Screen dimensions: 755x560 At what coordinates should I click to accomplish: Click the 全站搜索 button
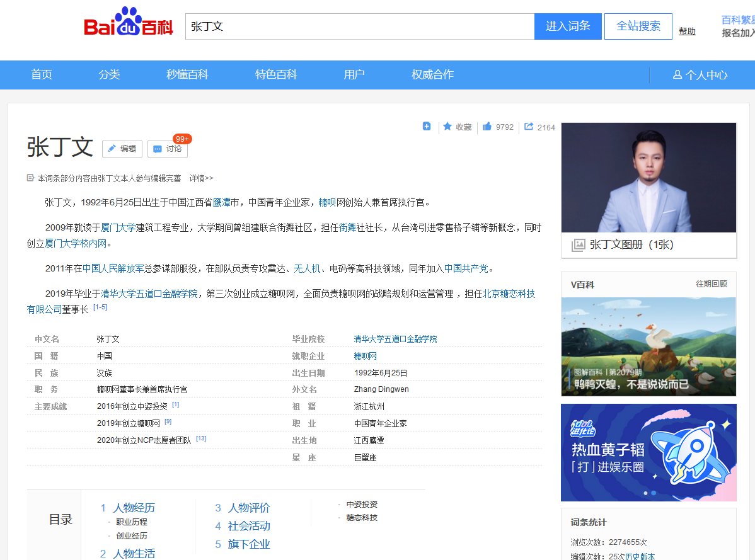pos(638,26)
